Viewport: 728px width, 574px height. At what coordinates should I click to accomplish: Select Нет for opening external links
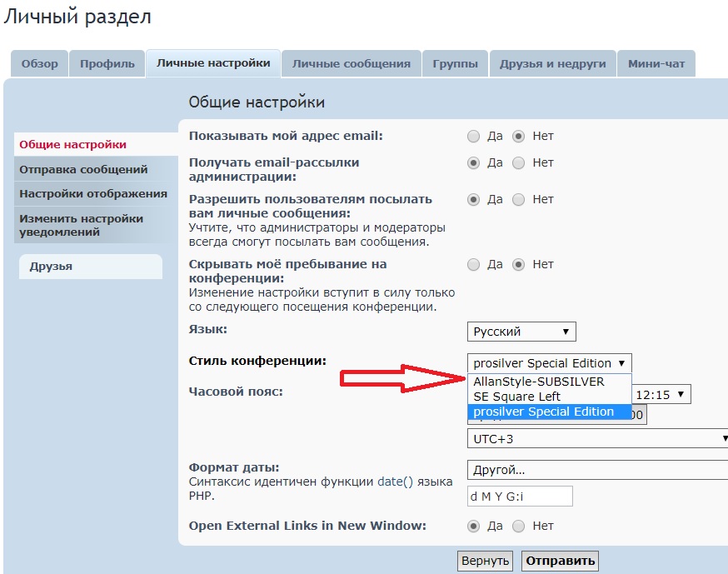[x=519, y=527]
